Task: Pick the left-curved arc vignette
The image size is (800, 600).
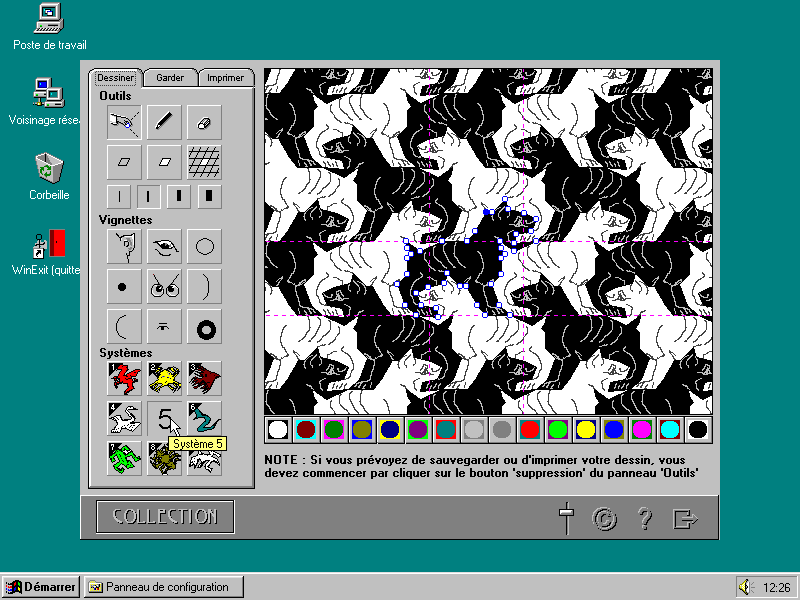Action: (124, 327)
